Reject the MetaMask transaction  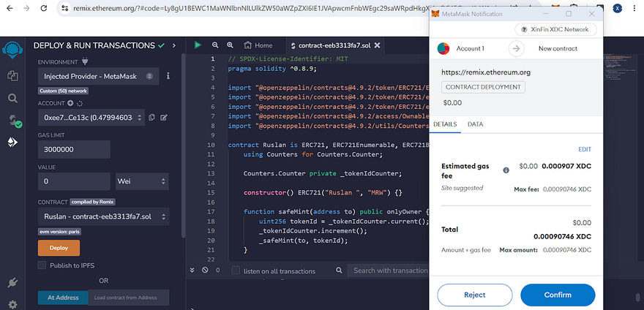[x=474, y=295]
